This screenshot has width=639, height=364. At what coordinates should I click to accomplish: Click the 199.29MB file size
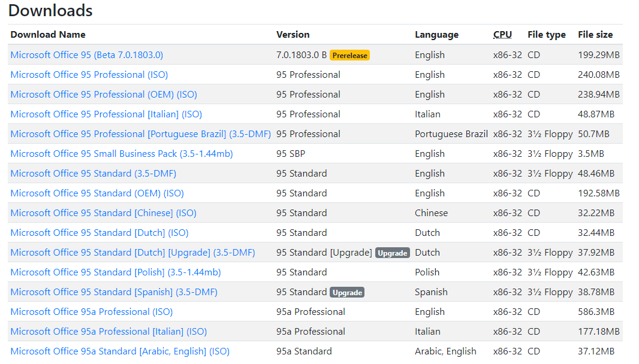pos(599,55)
